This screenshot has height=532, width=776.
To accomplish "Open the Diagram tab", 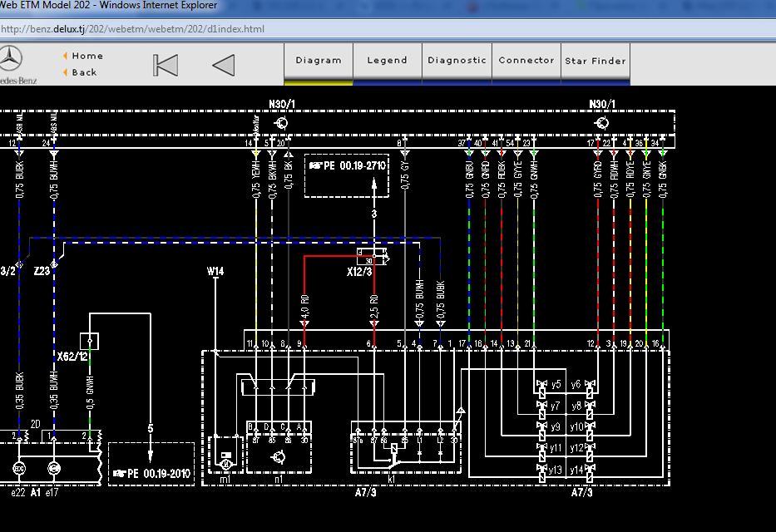I will click(x=319, y=61).
